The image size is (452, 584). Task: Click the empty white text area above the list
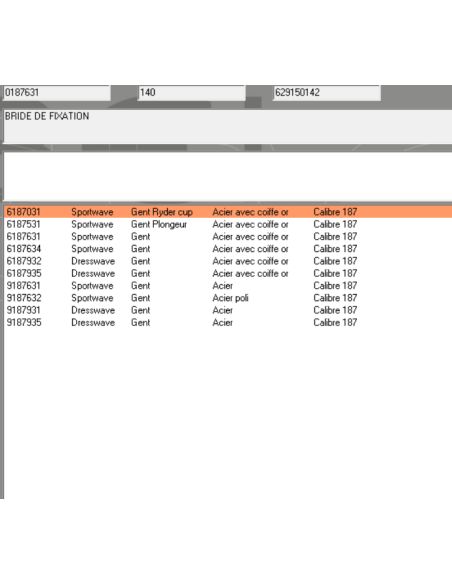(227, 176)
